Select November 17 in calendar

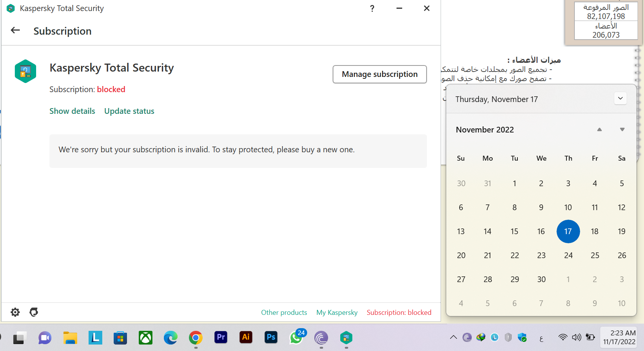pos(568,231)
